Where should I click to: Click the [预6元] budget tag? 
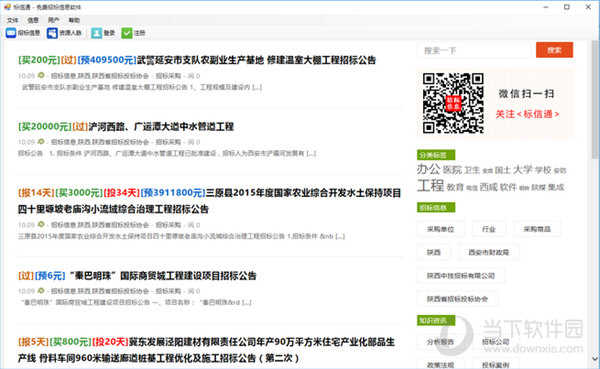[51, 276]
